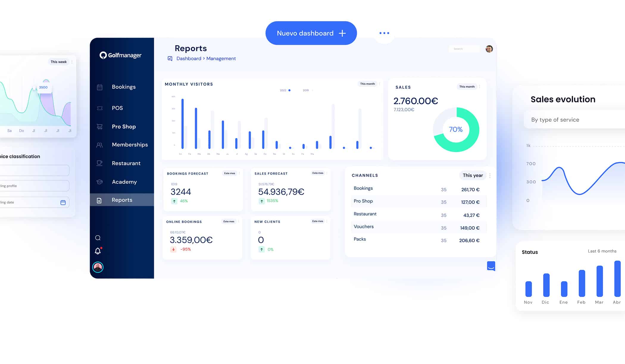Select Memberships in the sidebar menu
625x364 pixels.
(x=130, y=145)
